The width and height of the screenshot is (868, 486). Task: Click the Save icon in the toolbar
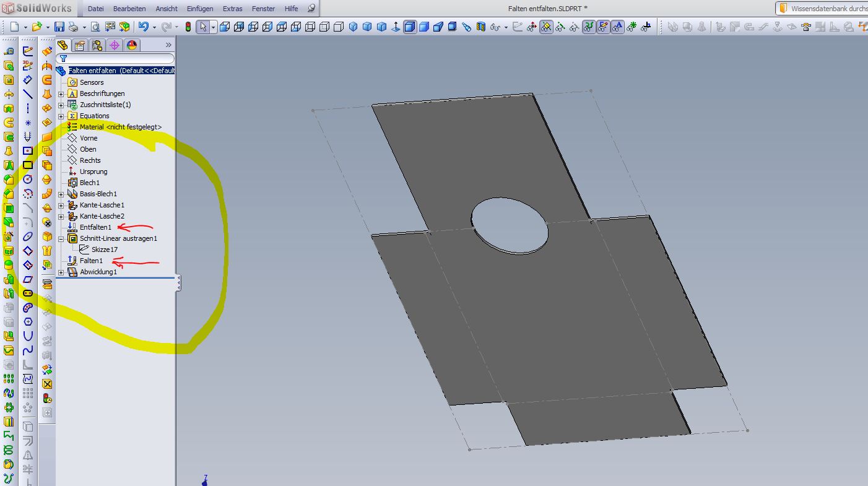[59, 27]
